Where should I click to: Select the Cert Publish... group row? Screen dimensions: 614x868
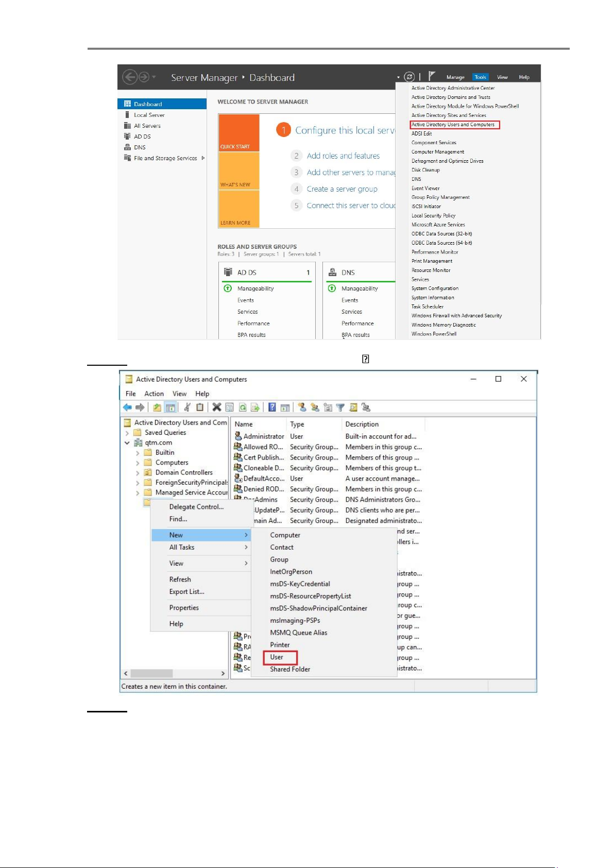pos(328,457)
